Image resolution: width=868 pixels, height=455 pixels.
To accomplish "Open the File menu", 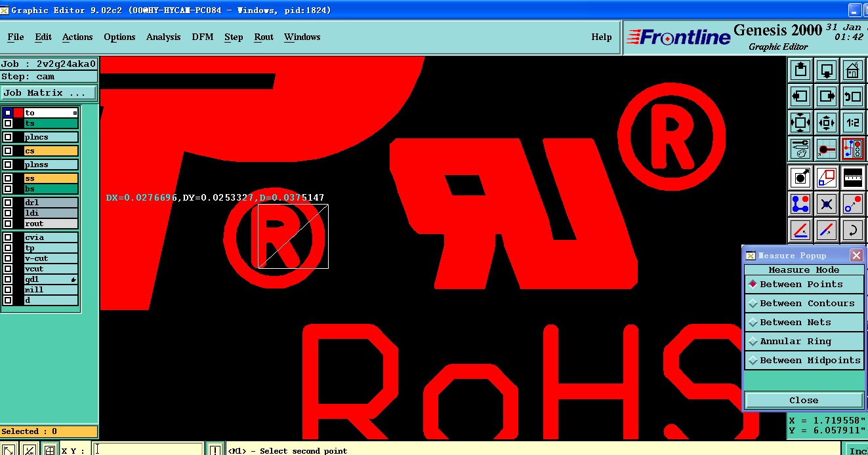I will (16, 37).
